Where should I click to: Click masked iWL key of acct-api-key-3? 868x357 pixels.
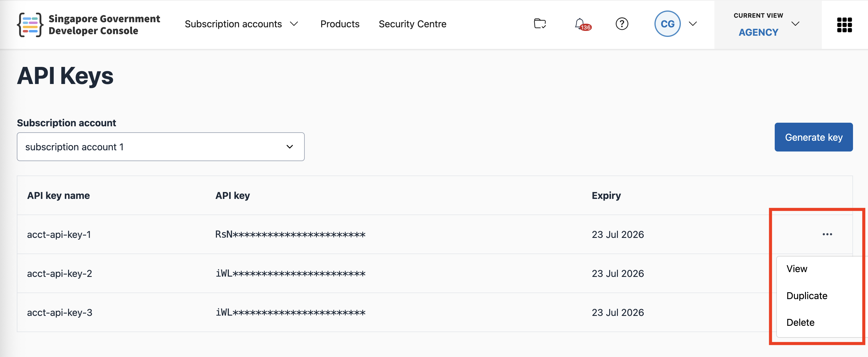pos(290,313)
